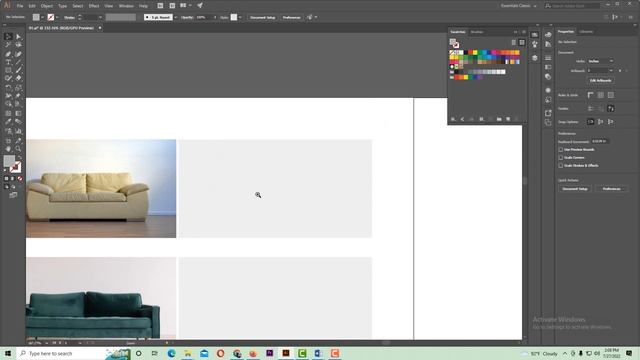Image resolution: width=640 pixels, height=360 pixels.
Task: Select the Gradient tool
Action: [18, 113]
